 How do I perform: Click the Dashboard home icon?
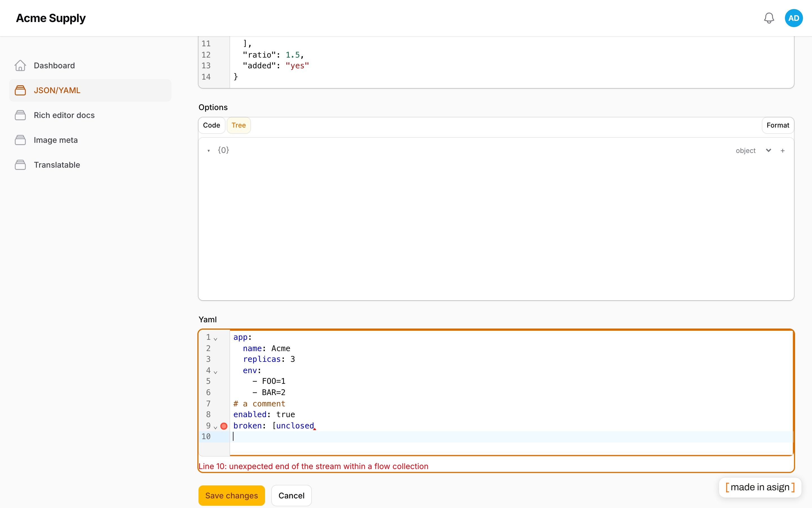[20, 65]
